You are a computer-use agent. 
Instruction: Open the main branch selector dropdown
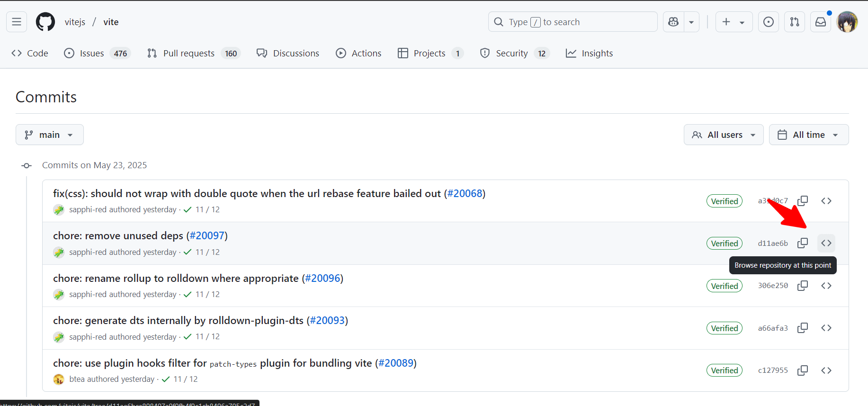tap(50, 135)
